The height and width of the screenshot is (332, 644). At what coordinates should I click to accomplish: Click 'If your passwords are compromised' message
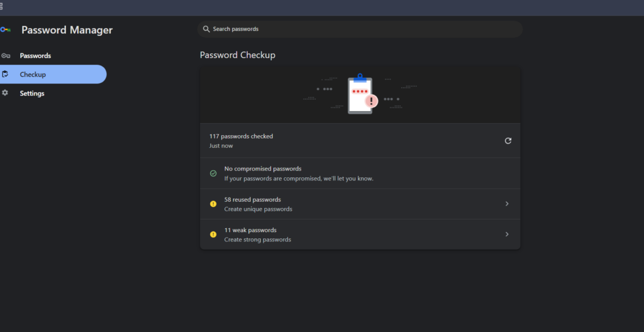pyautogui.click(x=299, y=179)
